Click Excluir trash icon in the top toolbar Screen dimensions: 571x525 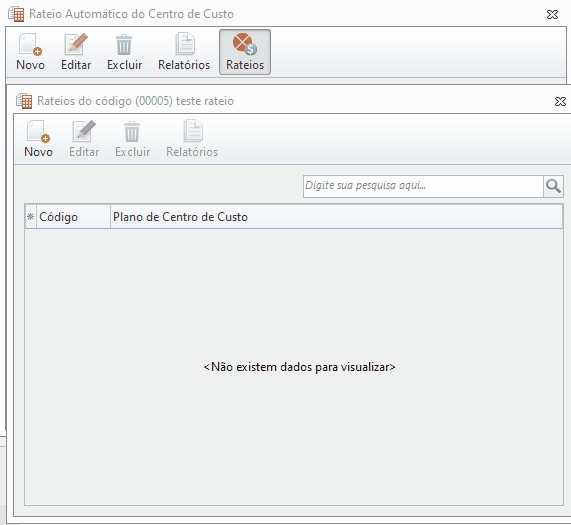[124, 52]
